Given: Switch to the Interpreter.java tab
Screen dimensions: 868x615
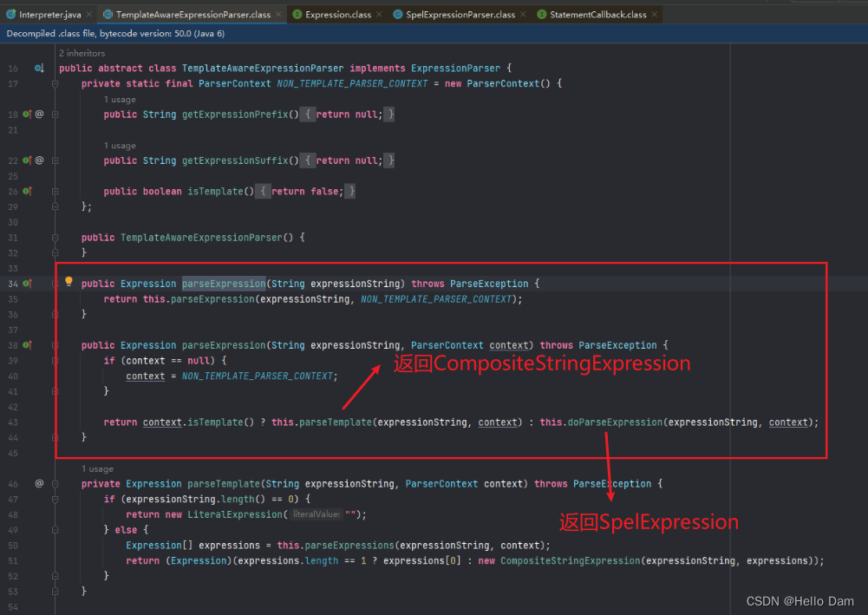Looking at the screenshot, I should coord(49,15).
